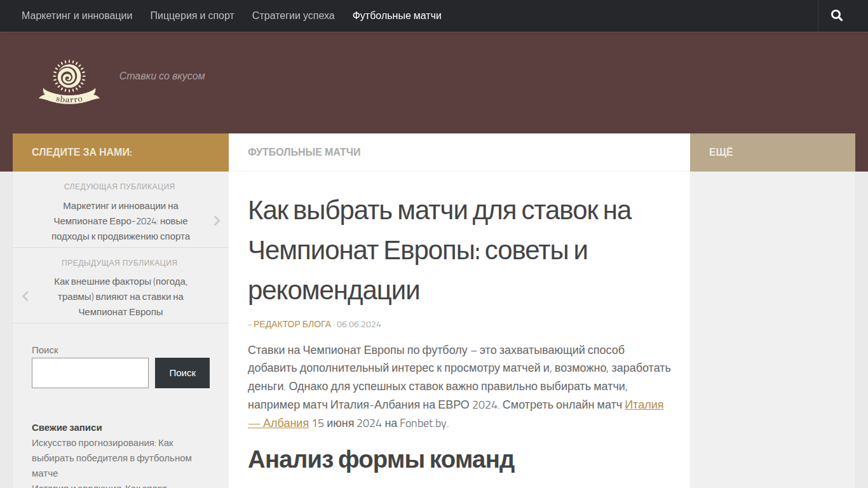
Task: Open recent post Искусство прогнозирования
Action: 112,458
